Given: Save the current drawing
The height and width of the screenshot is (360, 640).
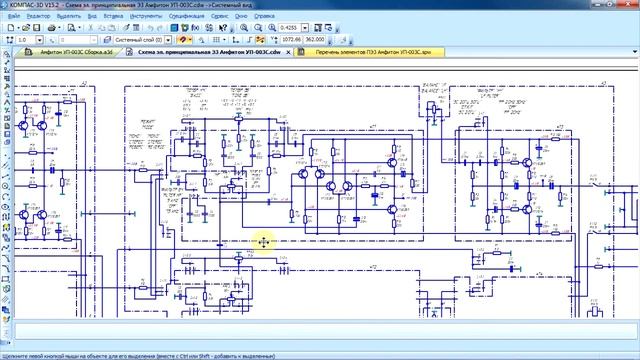Looking at the screenshot, I should 36,28.
